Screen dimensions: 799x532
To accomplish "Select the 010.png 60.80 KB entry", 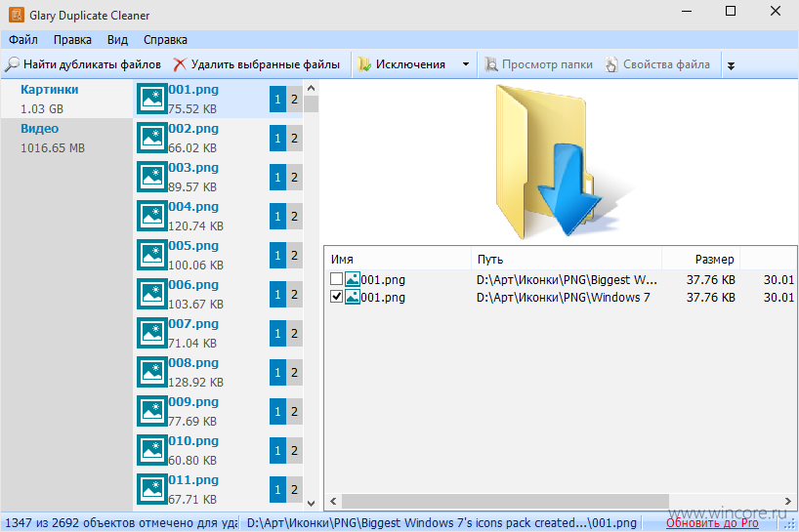I will point(220,451).
